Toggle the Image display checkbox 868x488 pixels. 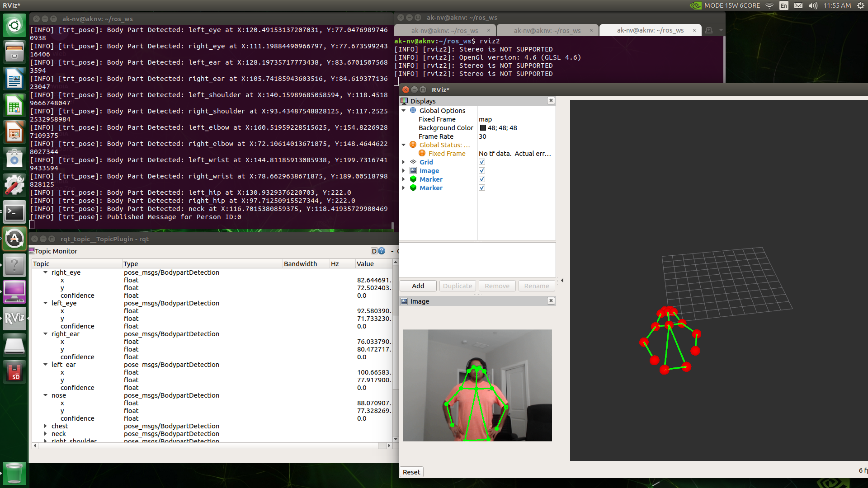tap(482, 170)
